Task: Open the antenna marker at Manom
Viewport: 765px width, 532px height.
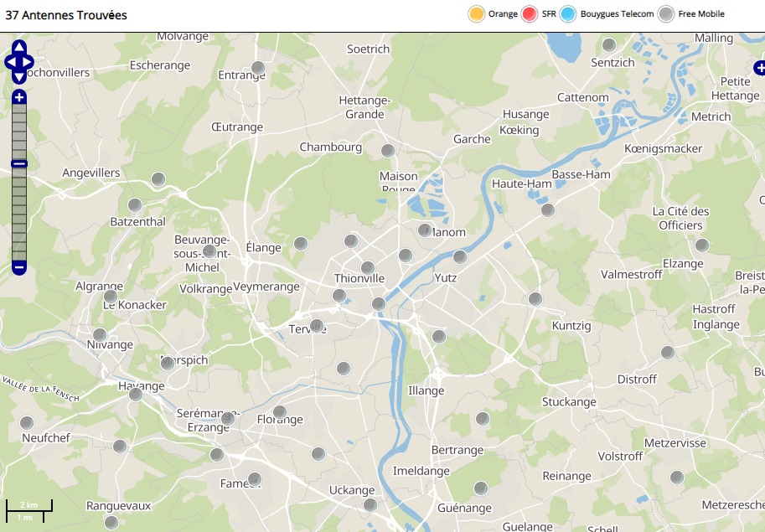Action: [426, 230]
